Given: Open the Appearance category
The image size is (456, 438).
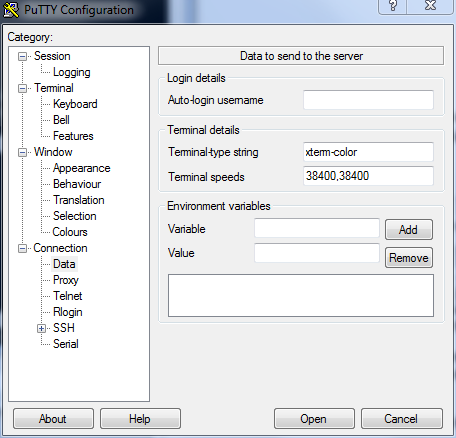Looking at the screenshot, I should pyautogui.click(x=81, y=168).
